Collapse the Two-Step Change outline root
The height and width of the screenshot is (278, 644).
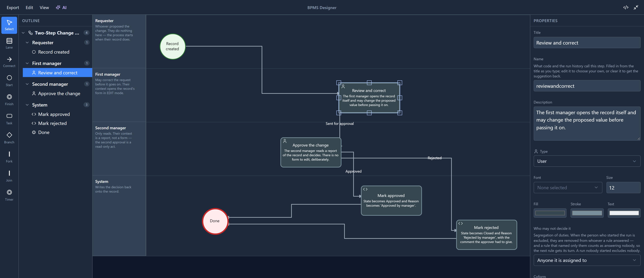(23, 33)
